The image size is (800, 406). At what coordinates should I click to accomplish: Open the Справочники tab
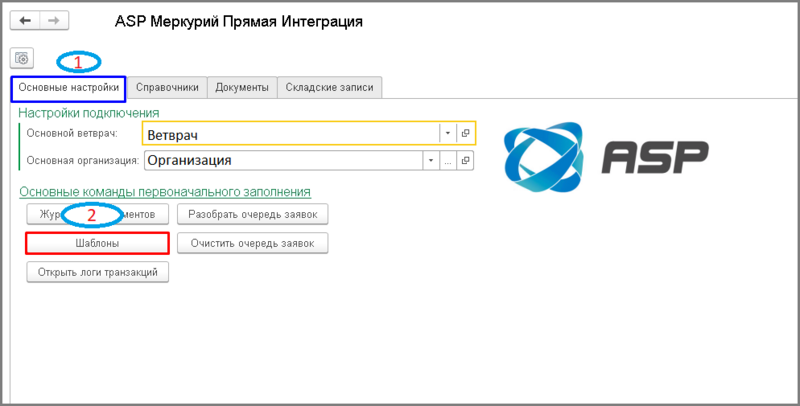click(168, 88)
